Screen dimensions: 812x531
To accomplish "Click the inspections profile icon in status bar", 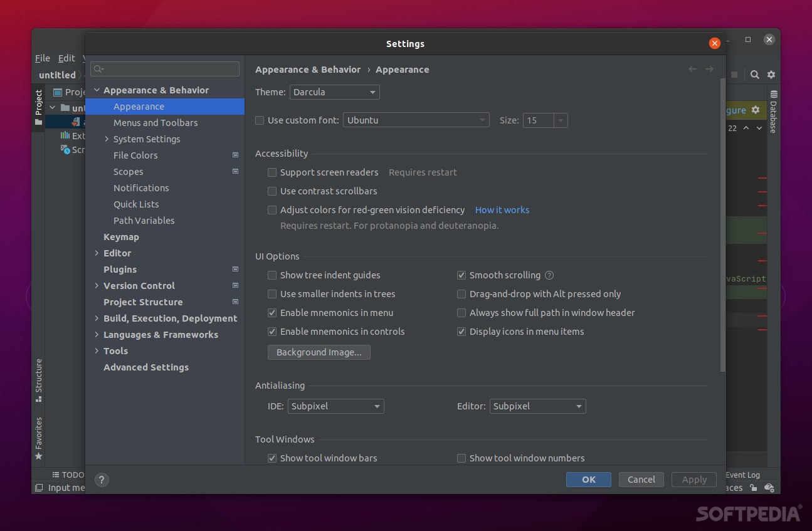I will 769,488.
